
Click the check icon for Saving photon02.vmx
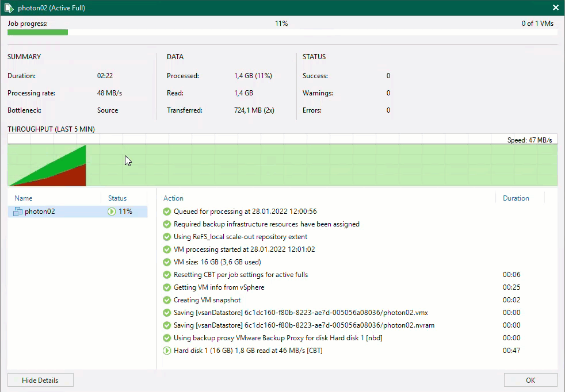[167, 313]
